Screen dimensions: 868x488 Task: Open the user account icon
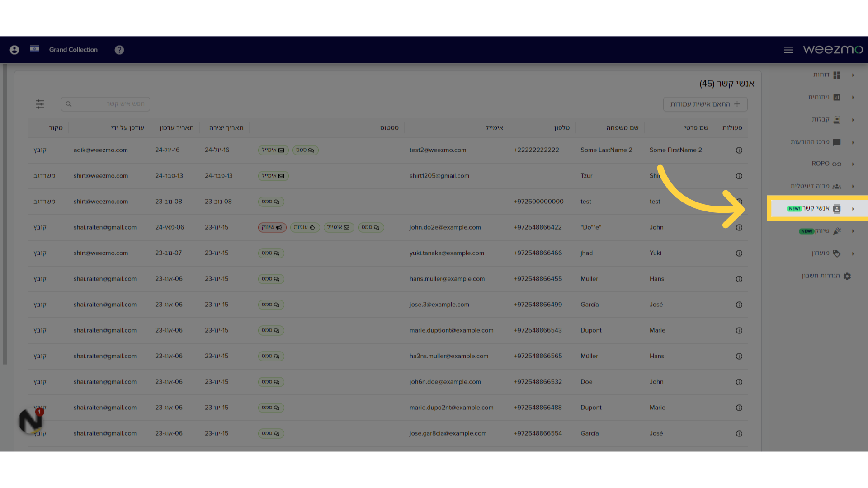point(14,50)
